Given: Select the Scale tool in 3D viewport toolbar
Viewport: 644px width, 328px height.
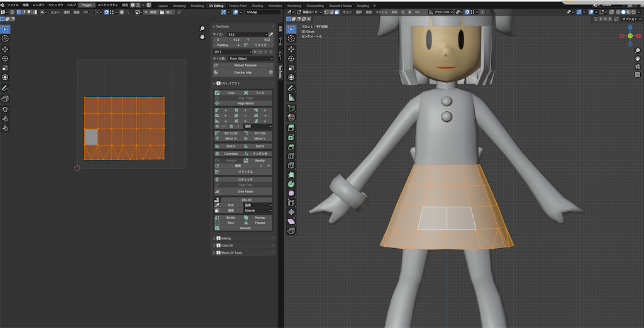Looking at the screenshot, I should pos(291,68).
